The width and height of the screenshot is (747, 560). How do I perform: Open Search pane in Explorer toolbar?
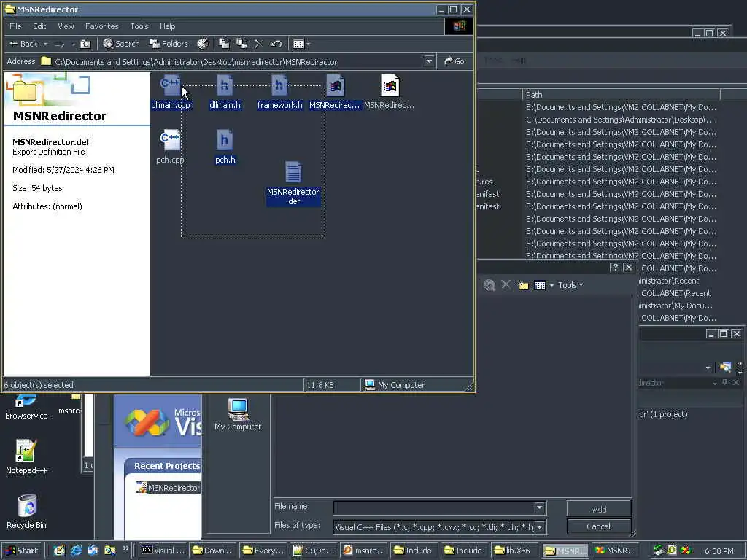point(122,44)
